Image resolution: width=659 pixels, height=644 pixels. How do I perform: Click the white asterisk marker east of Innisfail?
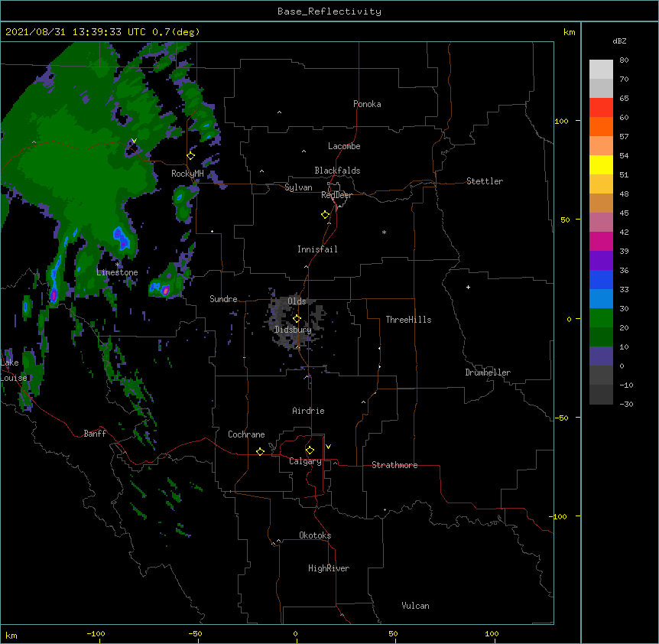pos(384,232)
